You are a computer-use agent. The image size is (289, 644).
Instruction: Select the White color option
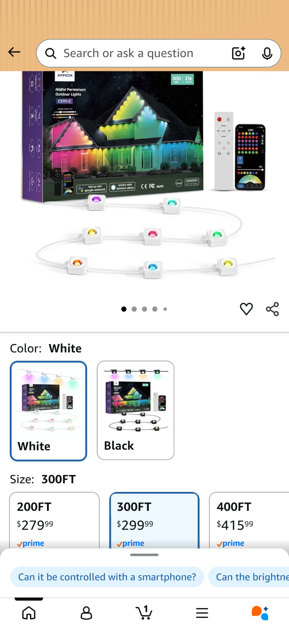[48, 411]
